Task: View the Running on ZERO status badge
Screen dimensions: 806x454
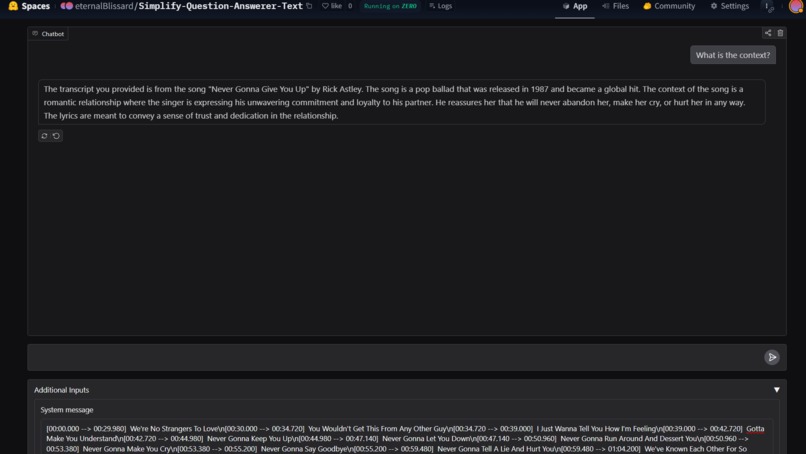Action: [390, 6]
